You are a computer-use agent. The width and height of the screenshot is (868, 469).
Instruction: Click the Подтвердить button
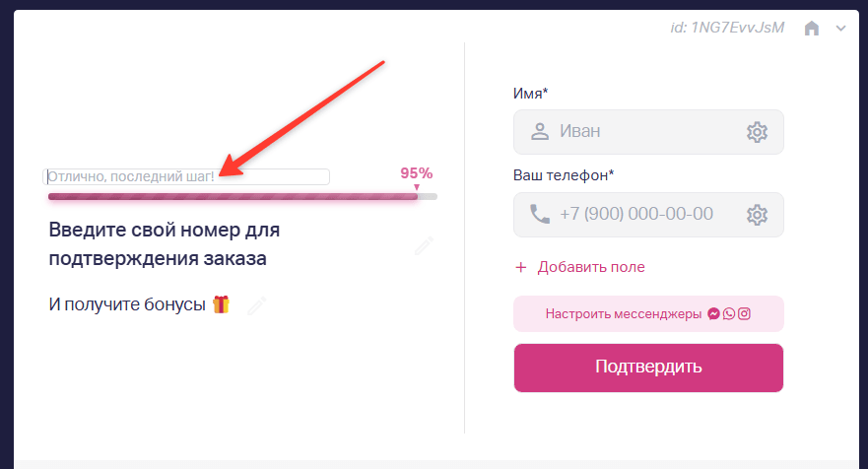(x=648, y=368)
